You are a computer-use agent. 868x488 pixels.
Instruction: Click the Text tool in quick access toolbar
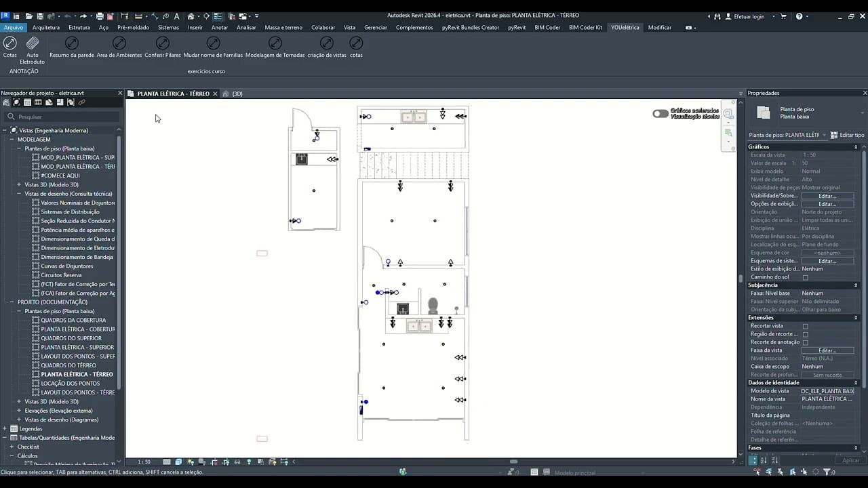(177, 16)
